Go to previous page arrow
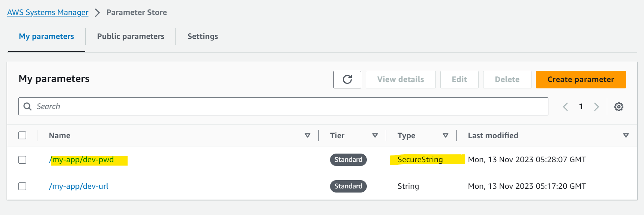The image size is (644, 215). [x=565, y=107]
